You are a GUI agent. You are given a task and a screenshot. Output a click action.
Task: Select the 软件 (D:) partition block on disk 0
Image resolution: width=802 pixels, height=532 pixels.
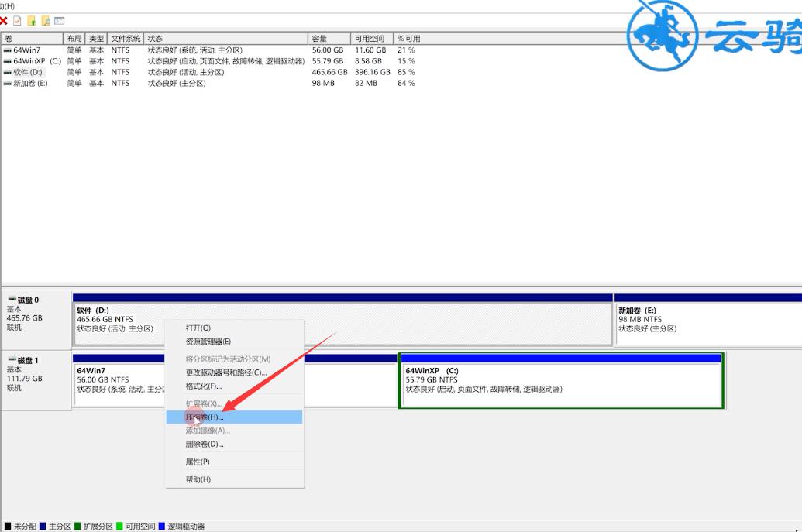342,319
